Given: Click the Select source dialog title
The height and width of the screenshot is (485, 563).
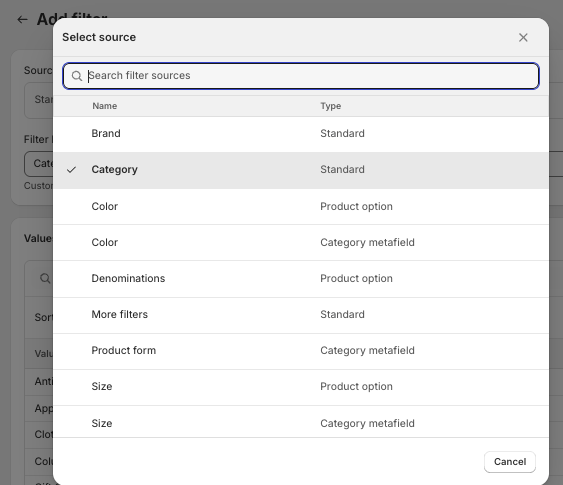Looking at the screenshot, I should (x=99, y=37).
